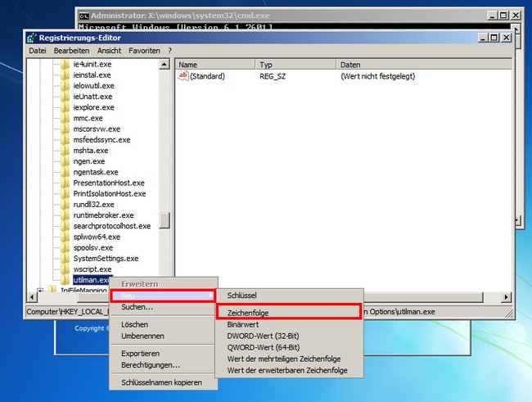Select Schlüsselnamen kopieren

163,382
